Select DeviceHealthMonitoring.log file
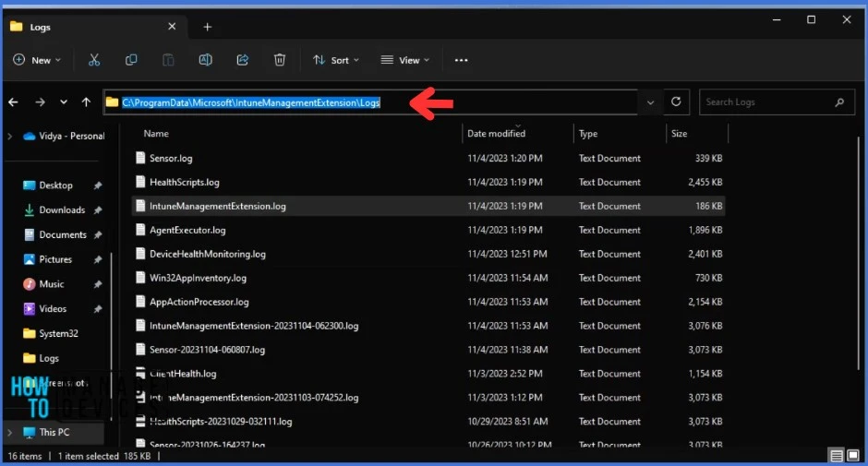Image resolution: width=868 pixels, height=466 pixels. coord(428,254)
